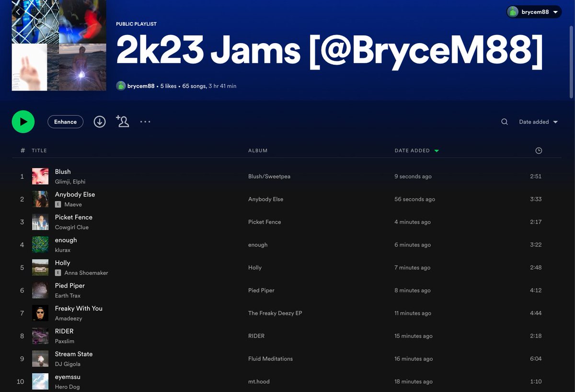Open the three-dots more options menu
This screenshot has height=392, width=575.
click(145, 122)
